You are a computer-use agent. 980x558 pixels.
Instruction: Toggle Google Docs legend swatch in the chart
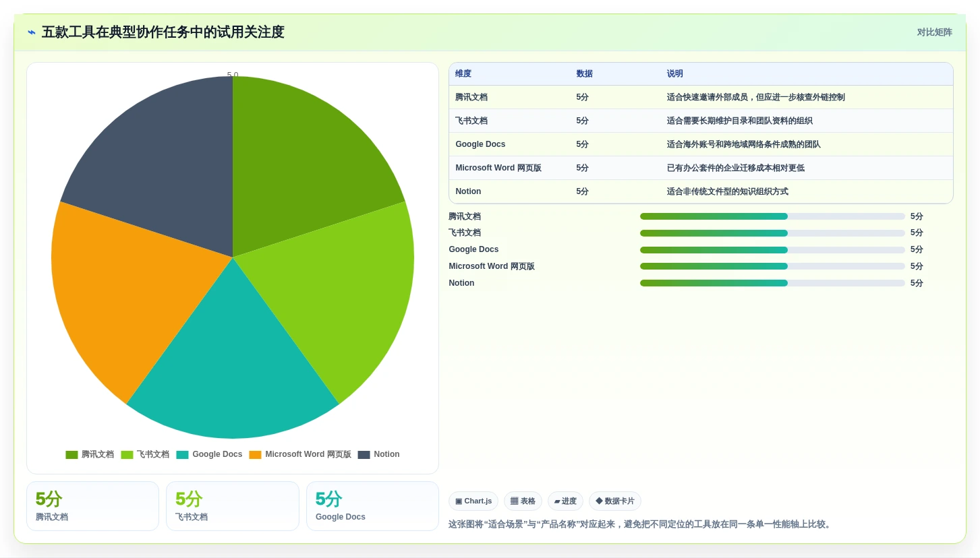click(x=182, y=455)
